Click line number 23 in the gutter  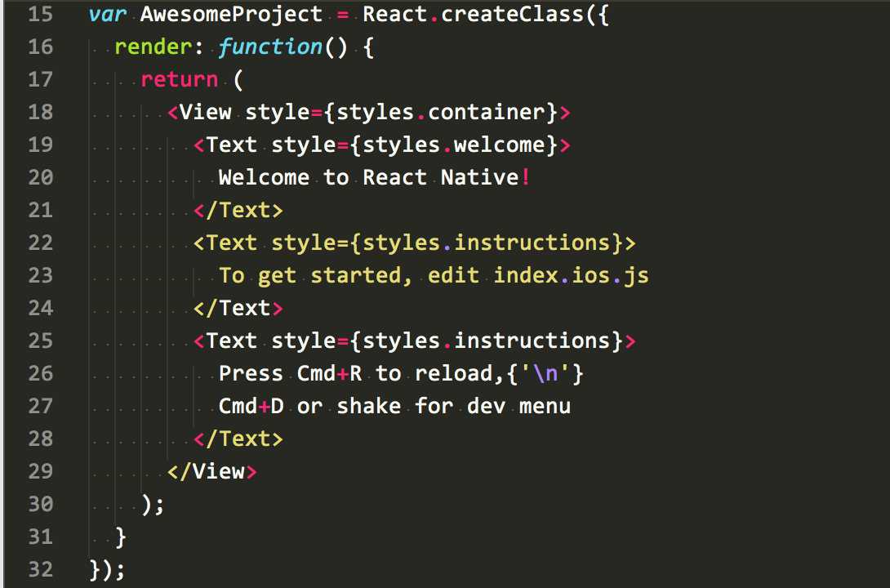click(x=40, y=275)
